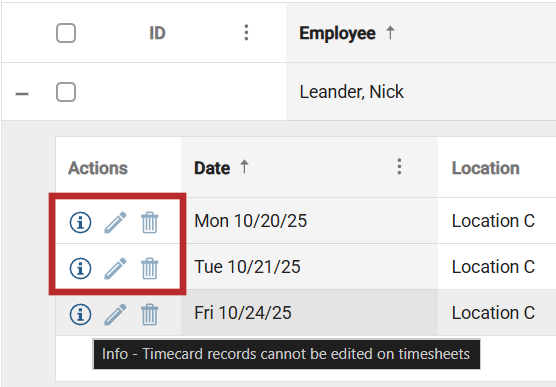
Task: Click the Location column header
Action: [x=485, y=168]
